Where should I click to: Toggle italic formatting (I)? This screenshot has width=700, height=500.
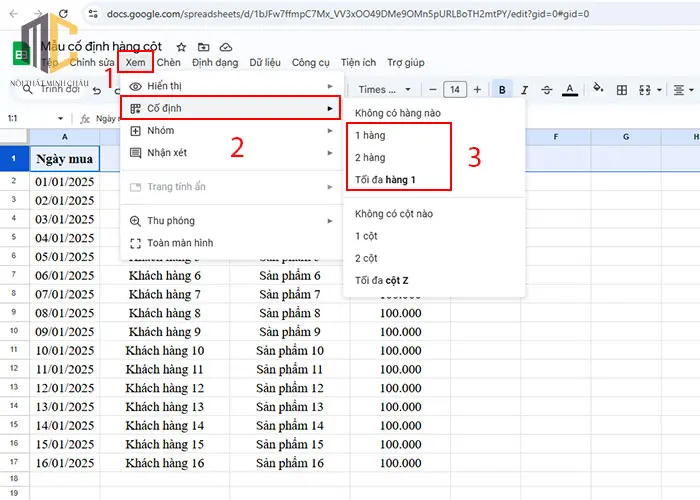pyautogui.click(x=525, y=90)
